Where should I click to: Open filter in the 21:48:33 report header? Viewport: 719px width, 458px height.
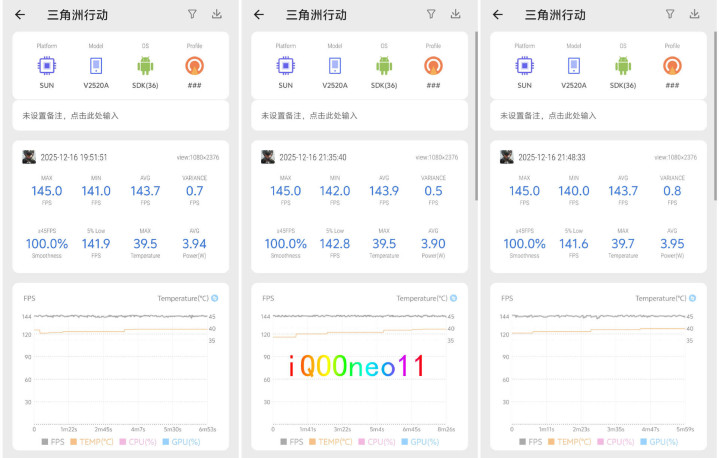pos(670,14)
